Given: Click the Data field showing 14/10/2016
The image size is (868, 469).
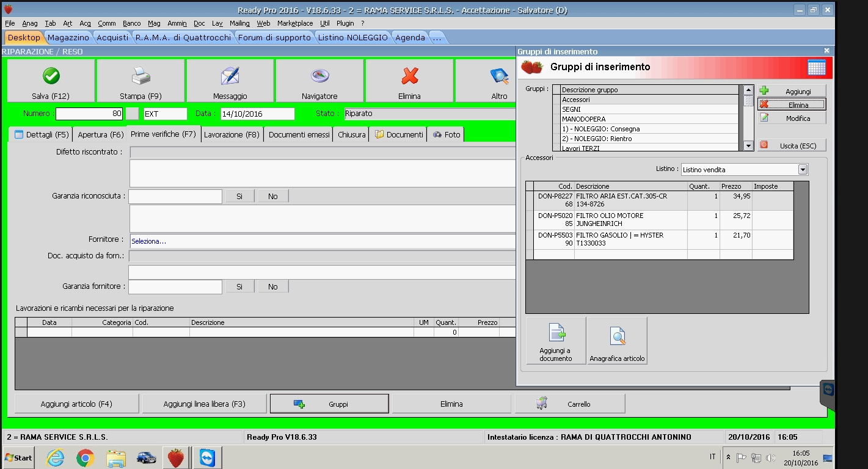Looking at the screenshot, I should 257,114.
